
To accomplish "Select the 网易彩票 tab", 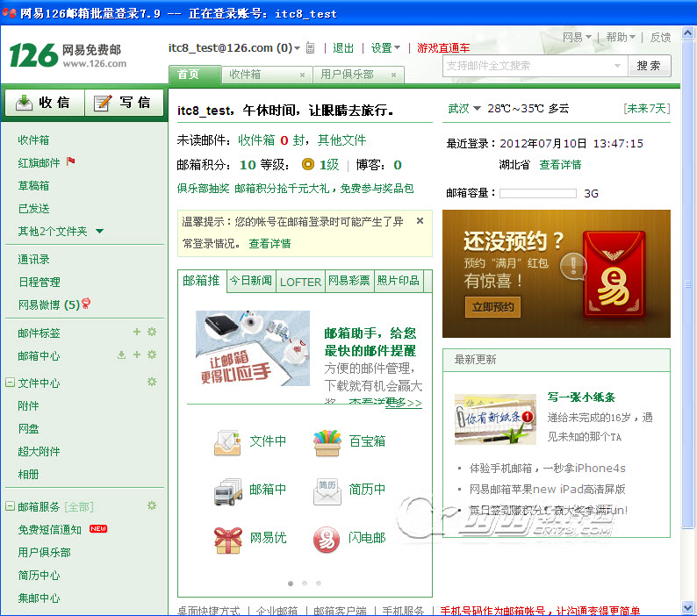I will pyautogui.click(x=349, y=281).
